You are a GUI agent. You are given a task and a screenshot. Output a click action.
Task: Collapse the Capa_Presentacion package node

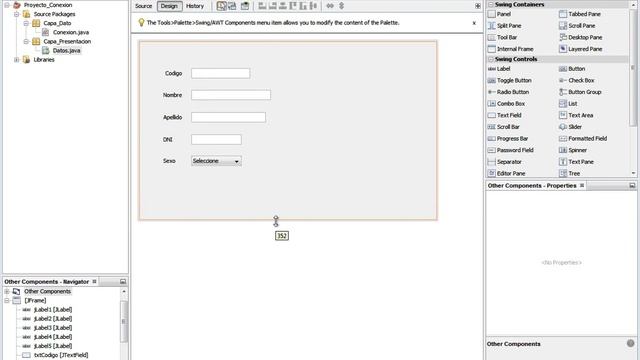26,42
